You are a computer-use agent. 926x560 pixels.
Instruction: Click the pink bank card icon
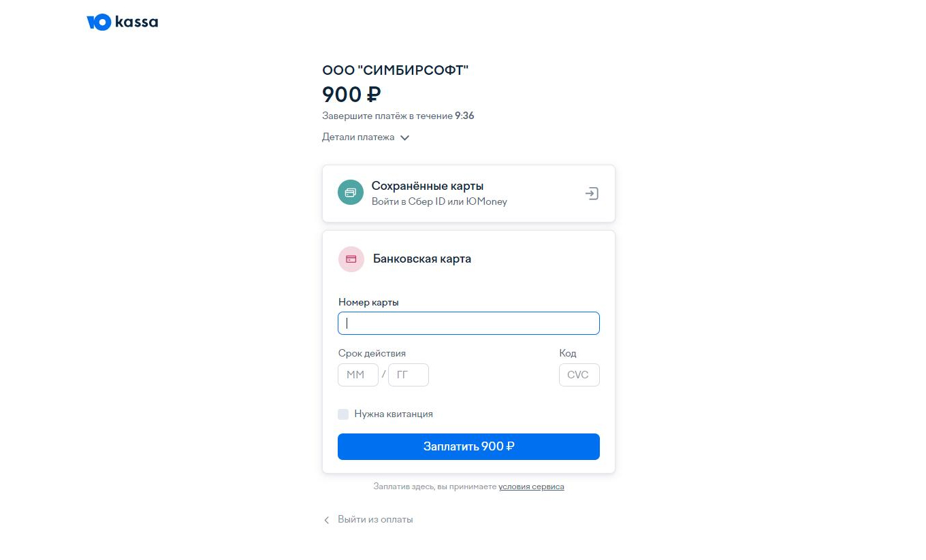point(351,259)
